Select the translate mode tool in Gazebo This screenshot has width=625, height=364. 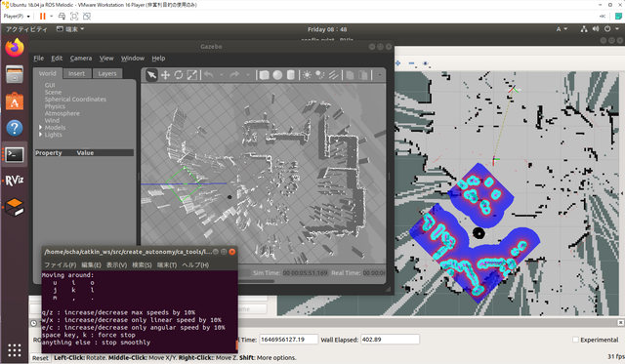click(x=165, y=75)
